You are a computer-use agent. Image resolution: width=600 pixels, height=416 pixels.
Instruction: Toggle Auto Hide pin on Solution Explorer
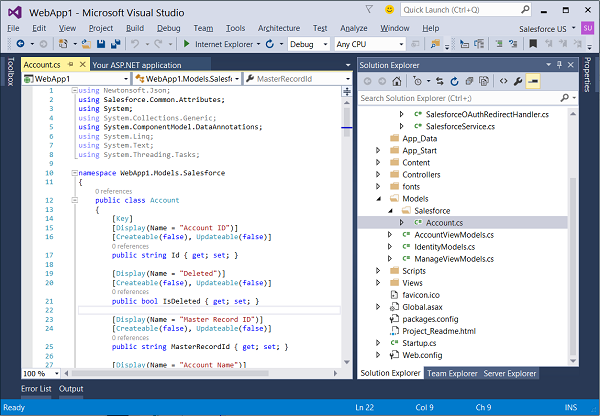(559, 64)
